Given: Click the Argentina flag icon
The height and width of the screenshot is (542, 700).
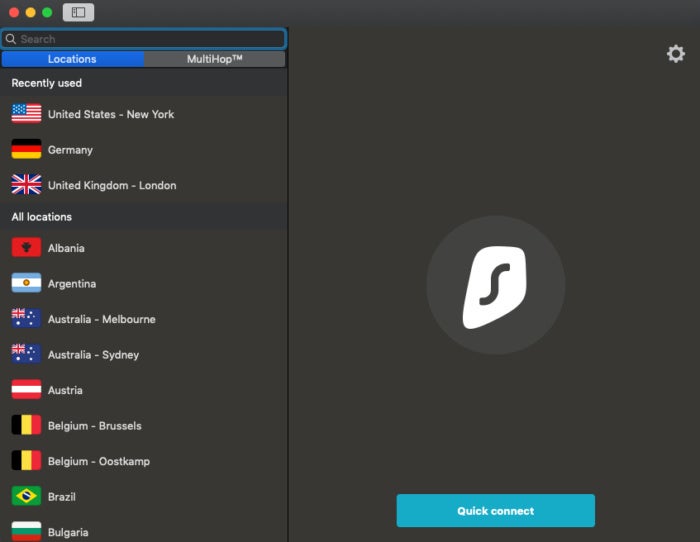Looking at the screenshot, I should [x=26, y=283].
